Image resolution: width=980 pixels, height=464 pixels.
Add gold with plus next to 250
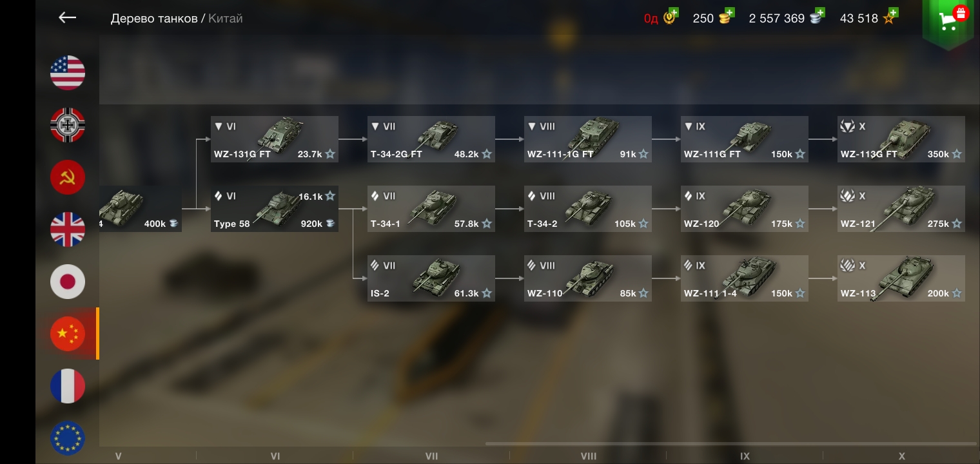729,14
